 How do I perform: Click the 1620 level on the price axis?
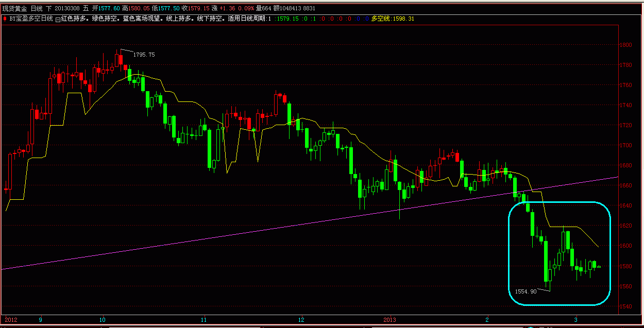(x=626, y=226)
